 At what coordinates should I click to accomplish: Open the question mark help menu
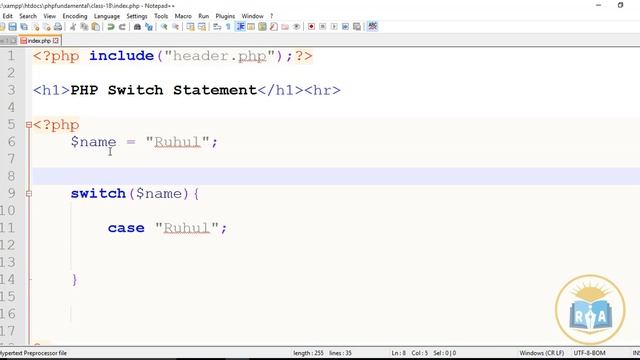tap(271, 16)
